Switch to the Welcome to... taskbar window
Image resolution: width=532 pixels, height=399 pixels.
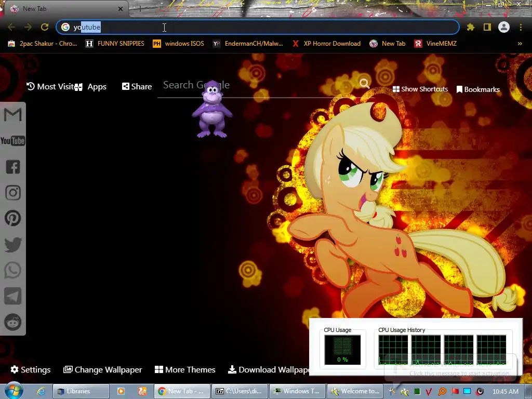(x=355, y=391)
